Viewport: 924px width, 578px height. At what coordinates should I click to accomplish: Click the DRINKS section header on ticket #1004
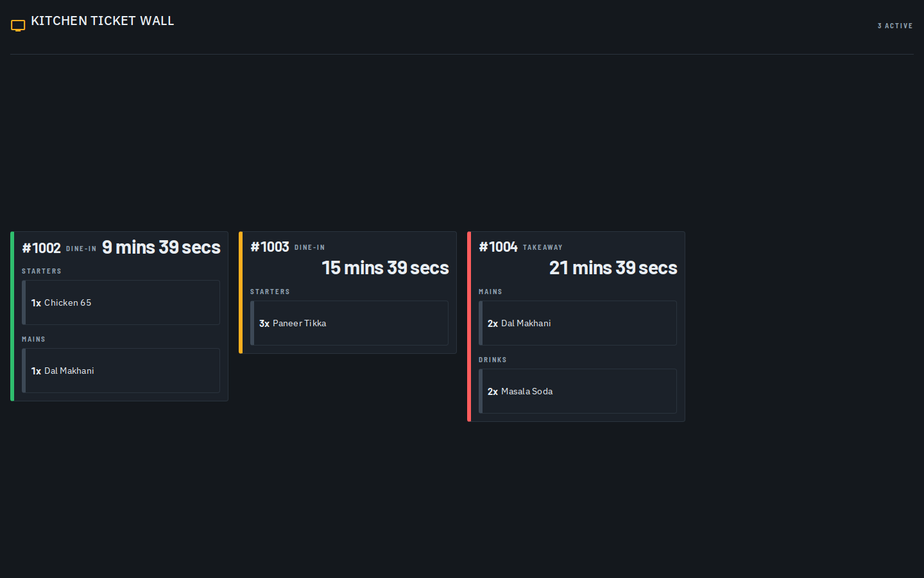(x=493, y=360)
